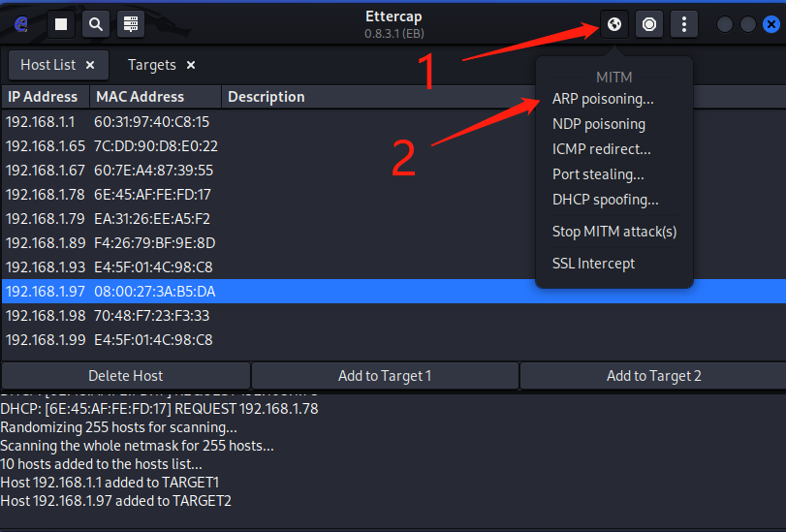Choose ARP poisoning from the MITM menu
Image resolution: width=786 pixels, height=532 pixels.
coord(603,99)
